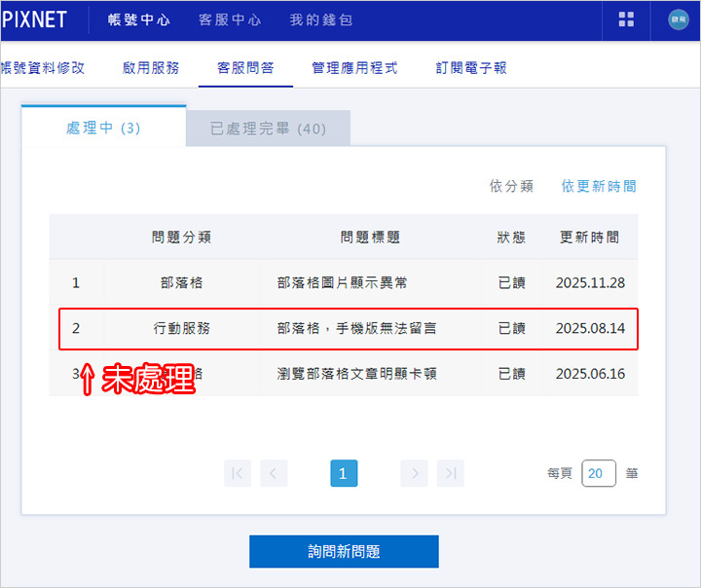Go to next page arrow
Image resolution: width=701 pixels, height=588 pixels.
[414, 473]
